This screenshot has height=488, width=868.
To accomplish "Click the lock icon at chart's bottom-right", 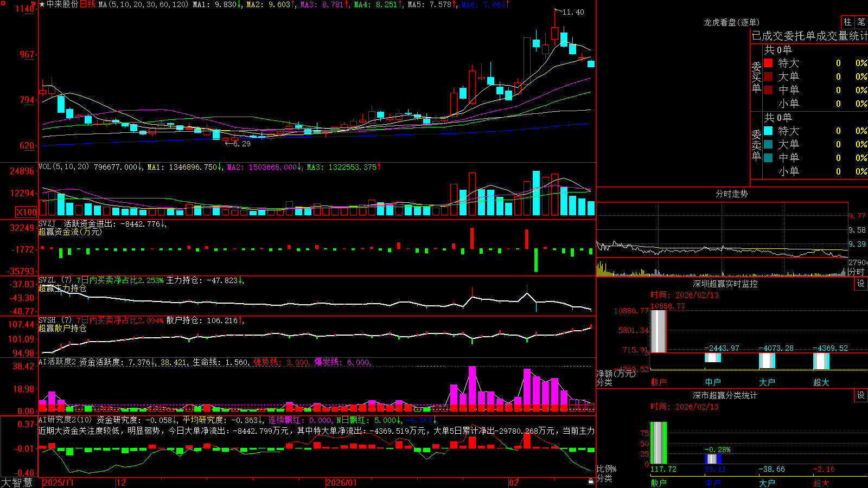I will click(591, 481).
